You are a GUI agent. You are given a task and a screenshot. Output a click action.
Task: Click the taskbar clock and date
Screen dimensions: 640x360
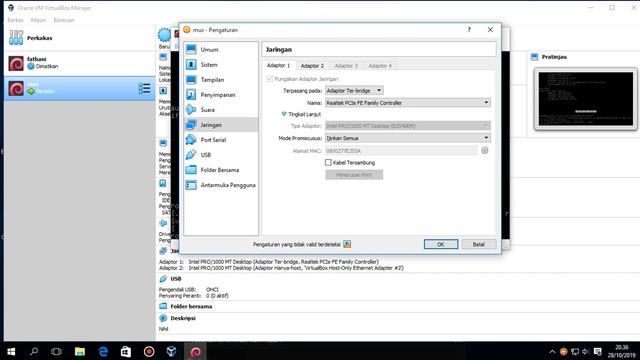click(621, 351)
